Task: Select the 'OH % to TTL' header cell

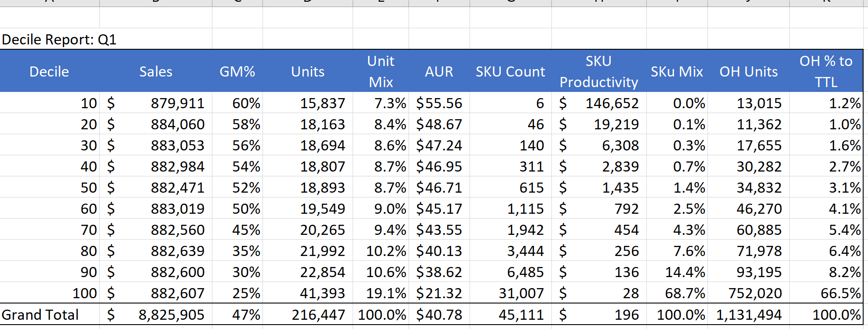Action: coord(826,71)
